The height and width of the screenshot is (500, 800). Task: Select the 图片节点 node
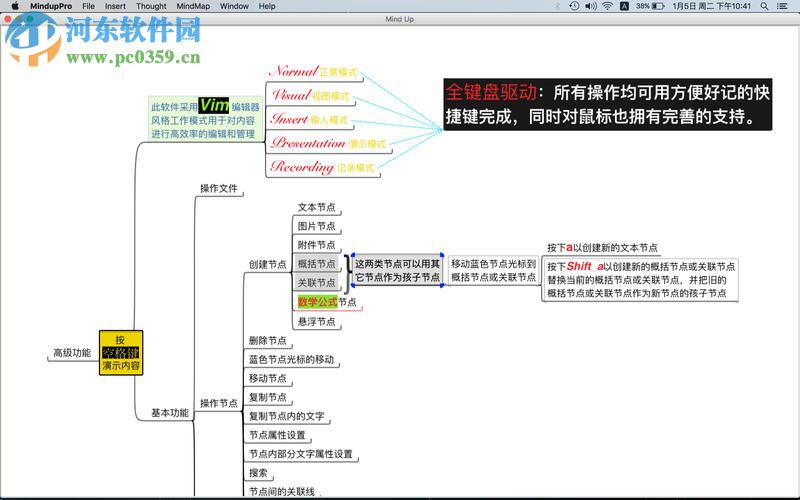coord(316,226)
